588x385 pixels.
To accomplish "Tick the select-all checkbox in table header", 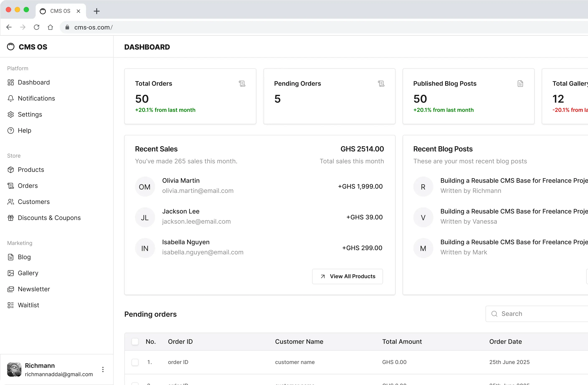I will click(x=135, y=342).
